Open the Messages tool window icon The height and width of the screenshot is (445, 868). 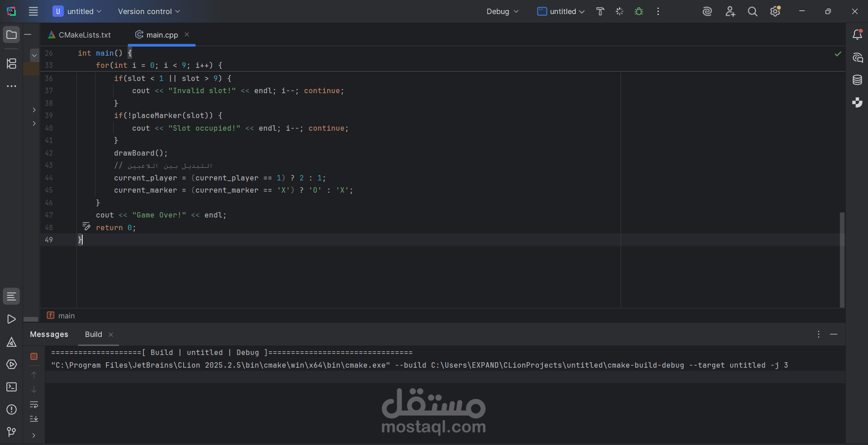click(11, 297)
